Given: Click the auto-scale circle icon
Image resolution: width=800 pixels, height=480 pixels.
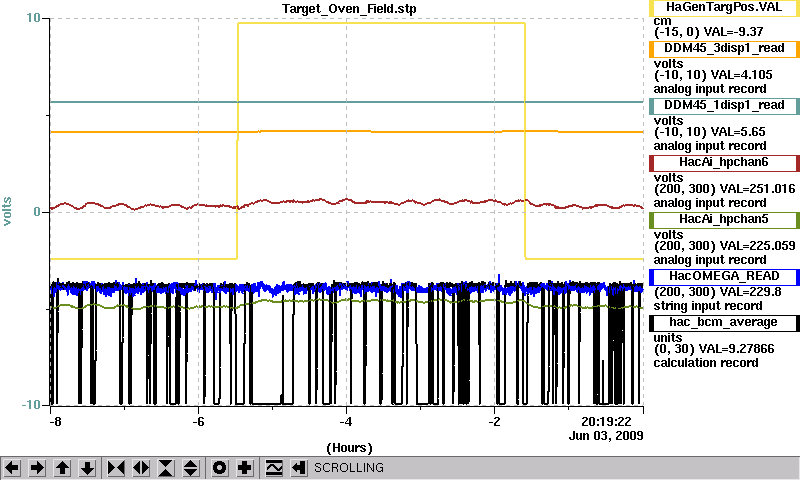Looking at the screenshot, I should [x=220, y=468].
